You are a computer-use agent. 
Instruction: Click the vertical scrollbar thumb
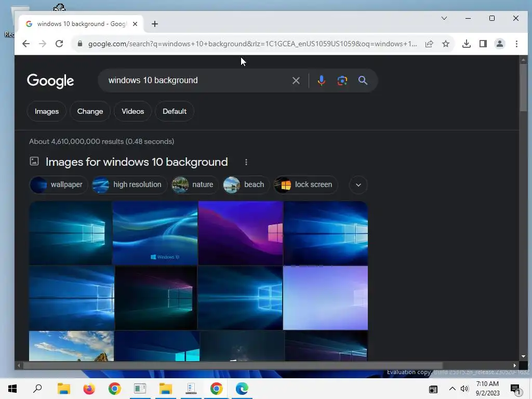[523, 87]
